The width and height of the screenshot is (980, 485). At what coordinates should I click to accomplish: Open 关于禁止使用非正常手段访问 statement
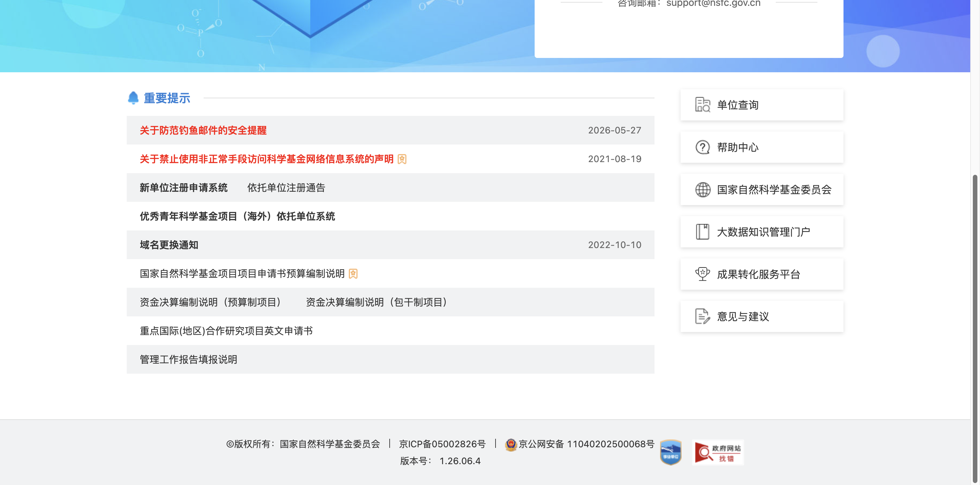pos(266,159)
